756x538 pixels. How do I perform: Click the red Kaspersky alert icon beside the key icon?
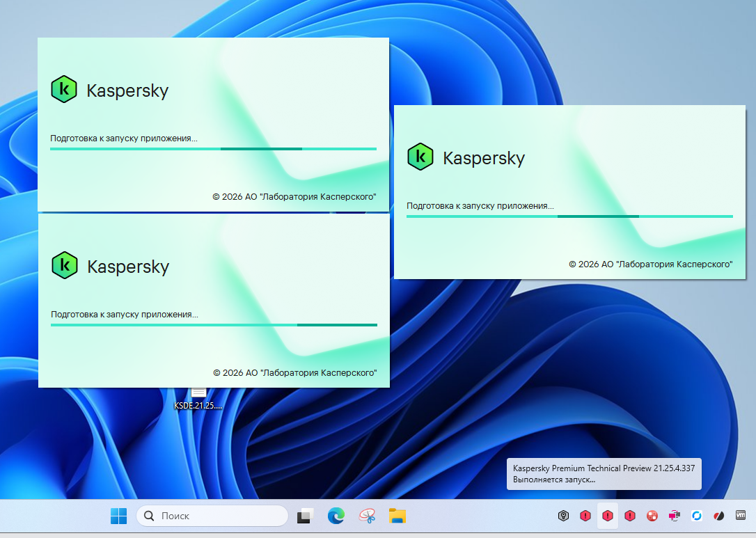[x=585, y=516]
